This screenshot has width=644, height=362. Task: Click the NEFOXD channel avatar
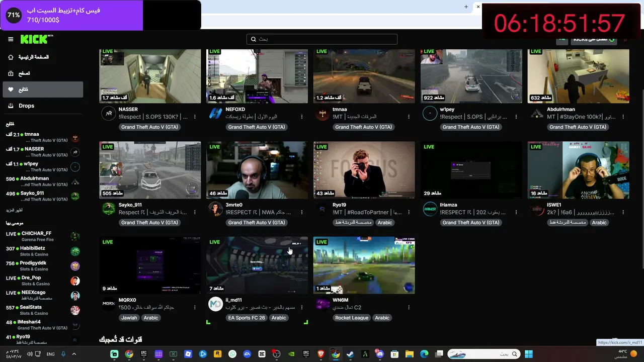pos(215,114)
